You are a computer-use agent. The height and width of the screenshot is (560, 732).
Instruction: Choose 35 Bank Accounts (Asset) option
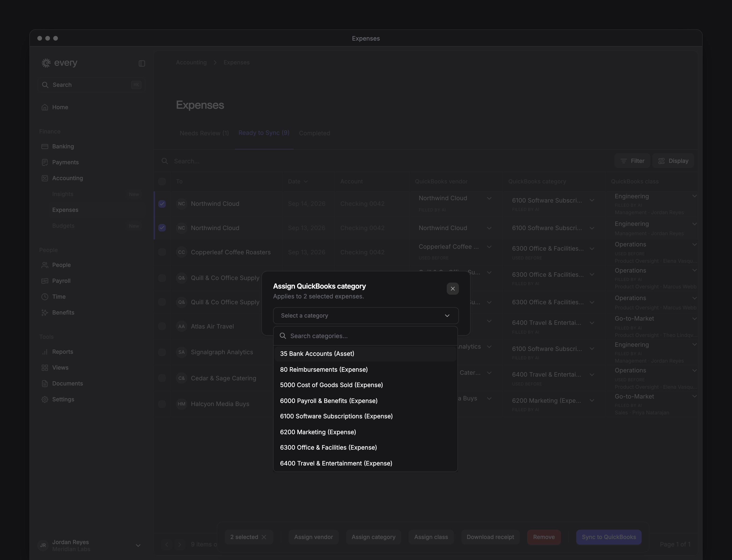(x=366, y=354)
